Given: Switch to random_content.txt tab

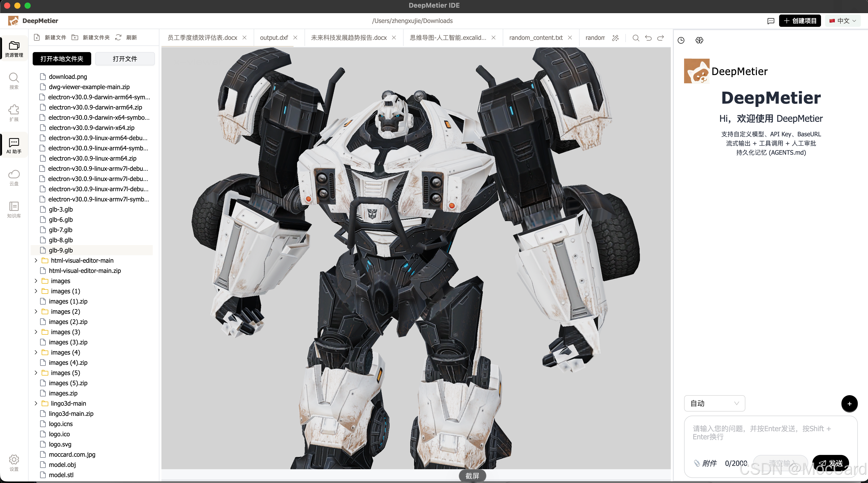Looking at the screenshot, I should point(536,38).
